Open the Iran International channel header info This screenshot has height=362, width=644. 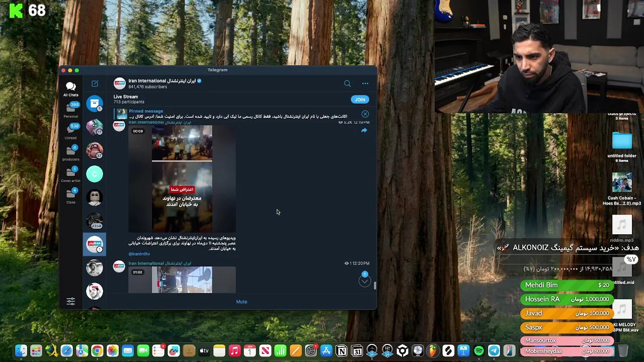(165, 83)
